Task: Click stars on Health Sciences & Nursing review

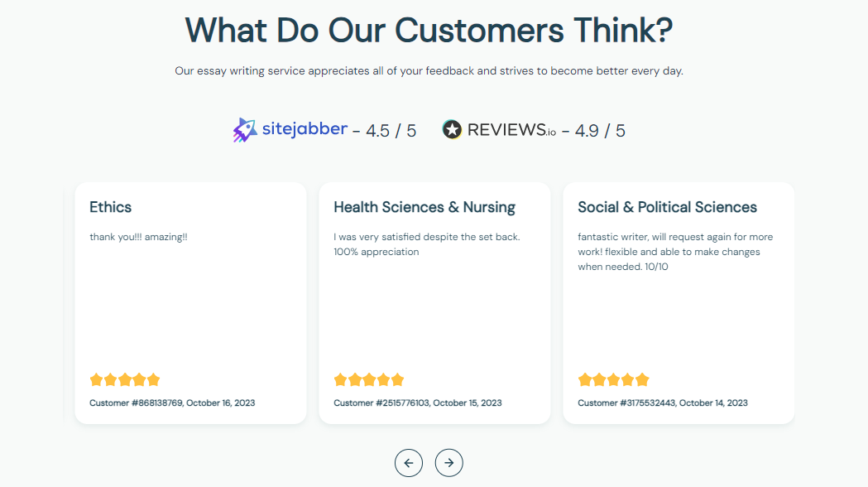Action: tap(368, 379)
